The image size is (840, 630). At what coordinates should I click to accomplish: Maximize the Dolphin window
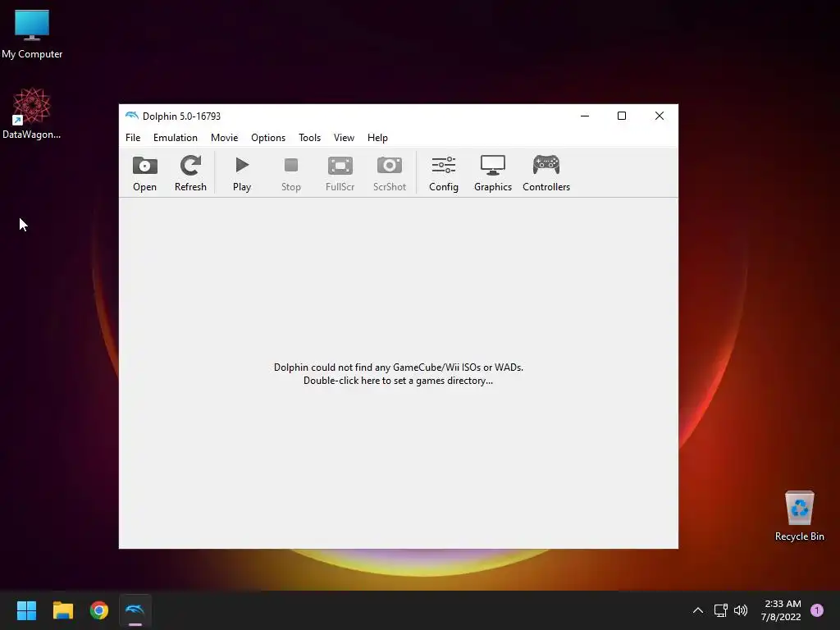point(622,116)
